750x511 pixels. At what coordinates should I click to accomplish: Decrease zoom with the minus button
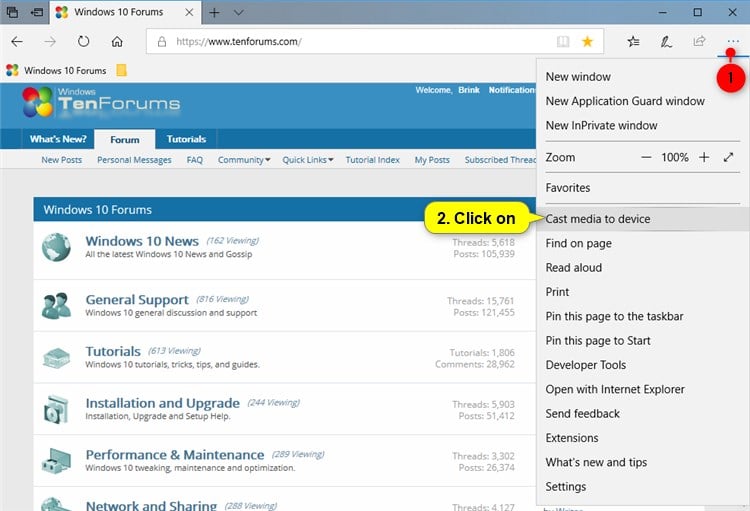(646, 157)
